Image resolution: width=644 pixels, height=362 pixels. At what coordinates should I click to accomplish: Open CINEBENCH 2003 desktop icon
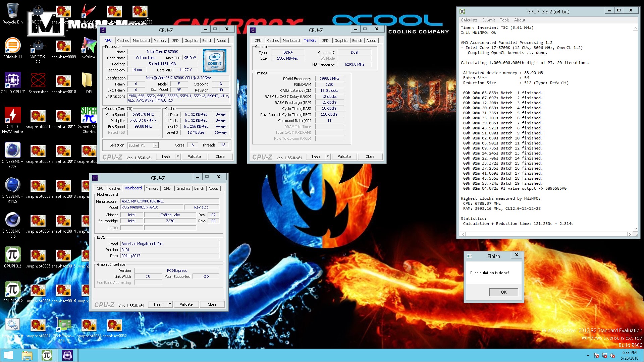(12, 155)
